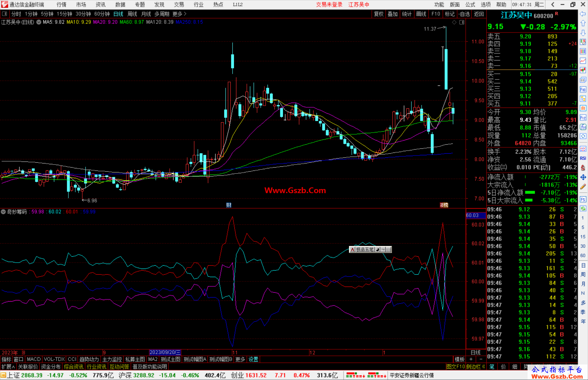Click the tree structure icon in sidebar

click(583, 99)
